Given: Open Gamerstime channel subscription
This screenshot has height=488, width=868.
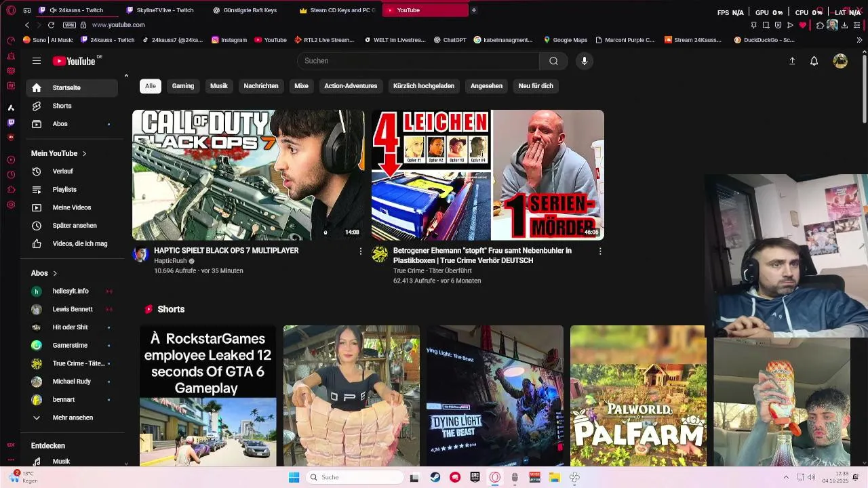Looking at the screenshot, I should click(x=72, y=345).
